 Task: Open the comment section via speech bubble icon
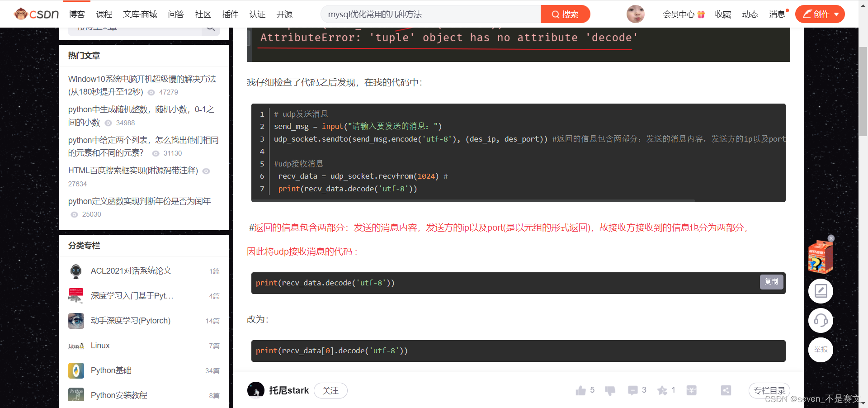pos(632,390)
